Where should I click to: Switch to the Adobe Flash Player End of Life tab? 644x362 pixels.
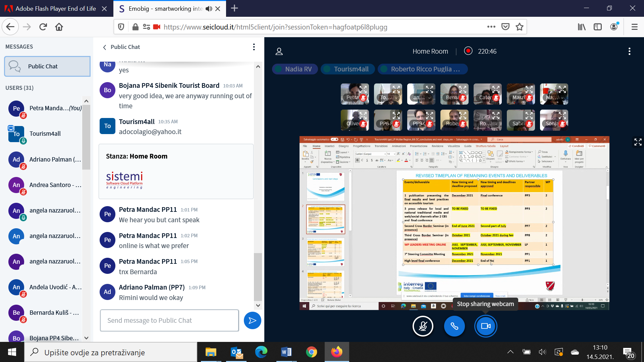point(56,9)
